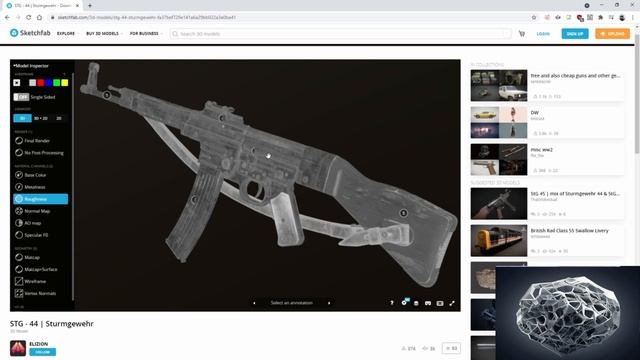Show the Specular F0 channel
Screen dimensions: 640x360
pyautogui.click(x=32, y=235)
